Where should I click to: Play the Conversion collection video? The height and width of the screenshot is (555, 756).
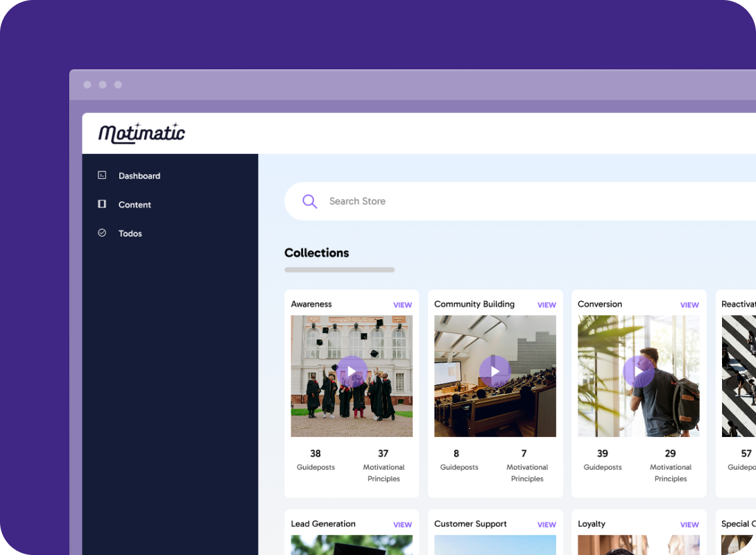pyautogui.click(x=638, y=371)
